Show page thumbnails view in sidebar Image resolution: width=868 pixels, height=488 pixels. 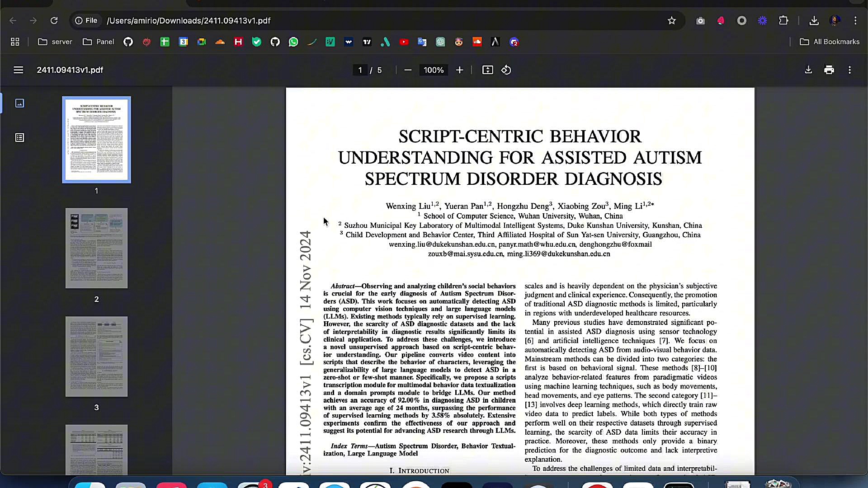(19, 103)
